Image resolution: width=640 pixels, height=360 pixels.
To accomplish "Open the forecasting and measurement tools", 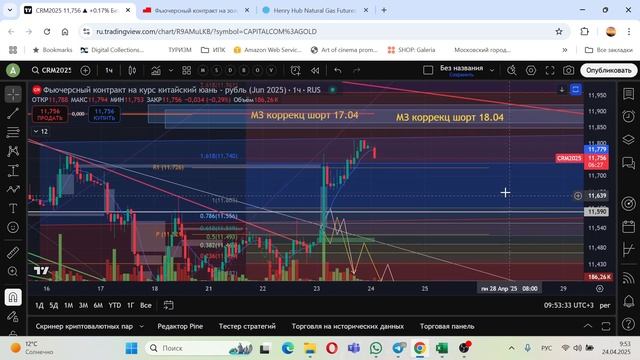I will tap(13, 170).
